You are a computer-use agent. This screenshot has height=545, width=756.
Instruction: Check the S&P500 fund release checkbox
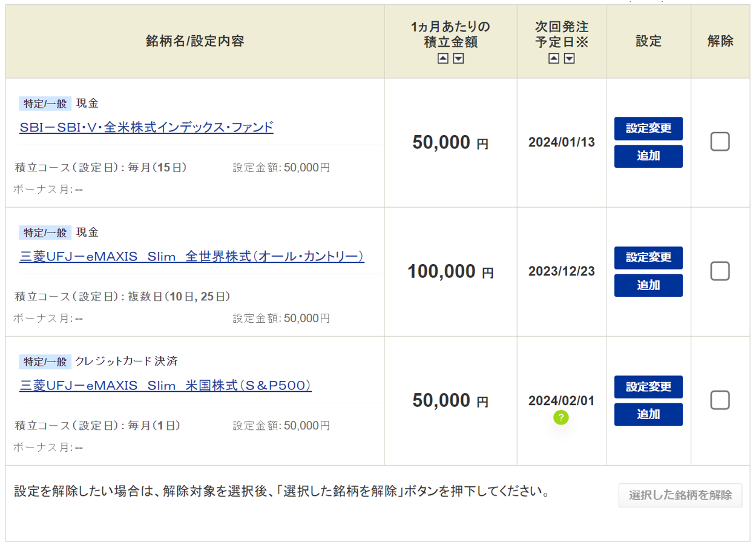click(x=720, y=400)
